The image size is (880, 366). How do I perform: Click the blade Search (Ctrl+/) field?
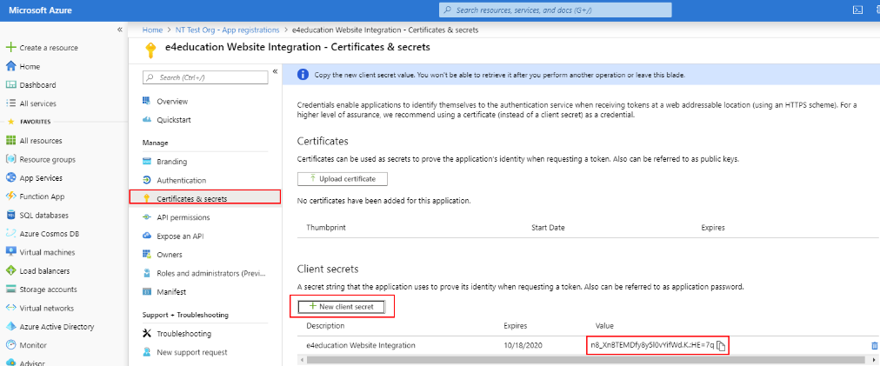[205, 77]
